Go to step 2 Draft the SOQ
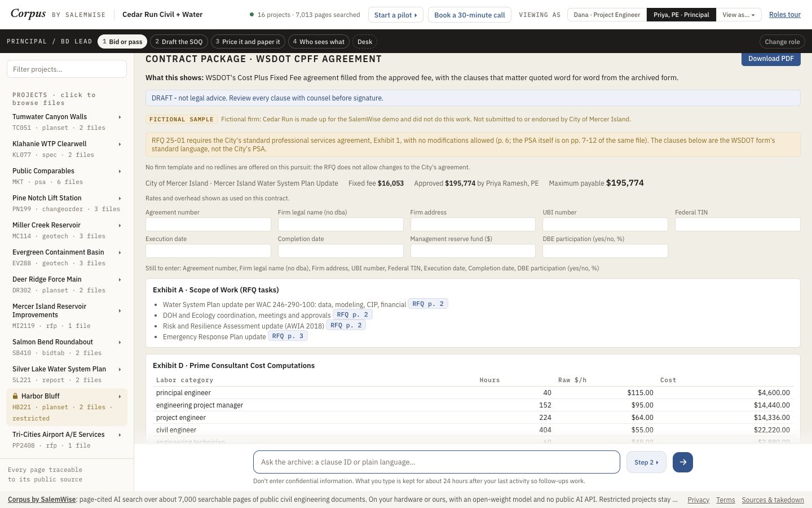Image resolution: width=812 pixels, height=508 pixels. (179, 42)
